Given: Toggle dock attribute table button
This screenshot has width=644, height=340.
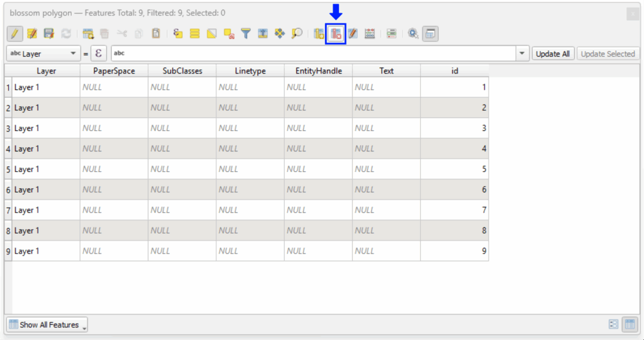Looking at the screenshot, I should tap(430, 33).
